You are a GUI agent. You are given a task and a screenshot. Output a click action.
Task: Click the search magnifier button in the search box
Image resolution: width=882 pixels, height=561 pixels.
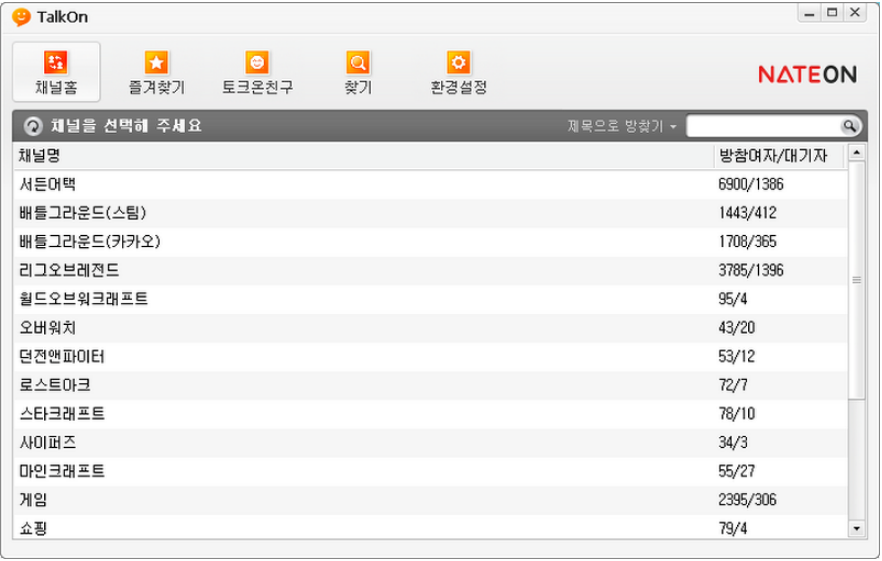(849, 126)
